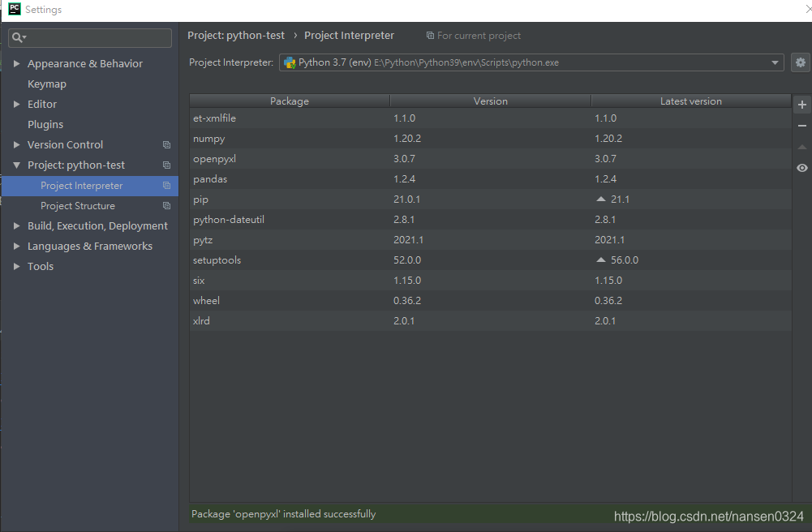This screenshot has height=532, width=812.
Task: Expand the Version Control section
Action: click(x=16, y=145)
